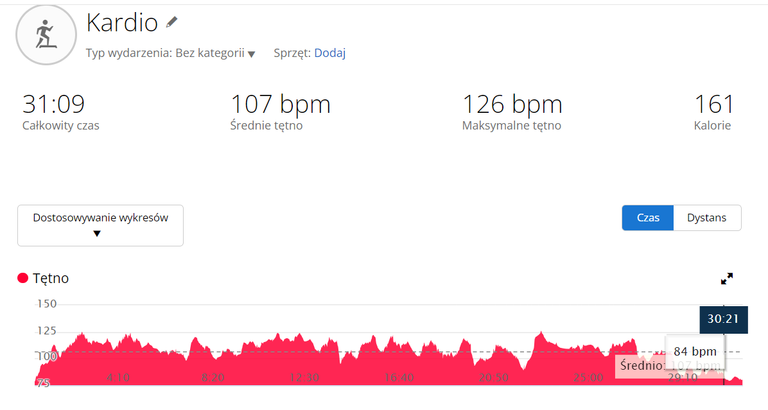Click the Bez kategorii dropdown arrow
768x410 pixels.
click(x=251, y=54)
